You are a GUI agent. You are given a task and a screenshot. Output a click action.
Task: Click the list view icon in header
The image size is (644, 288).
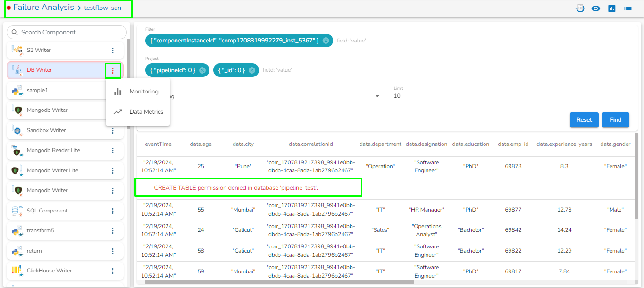point(628,8)
